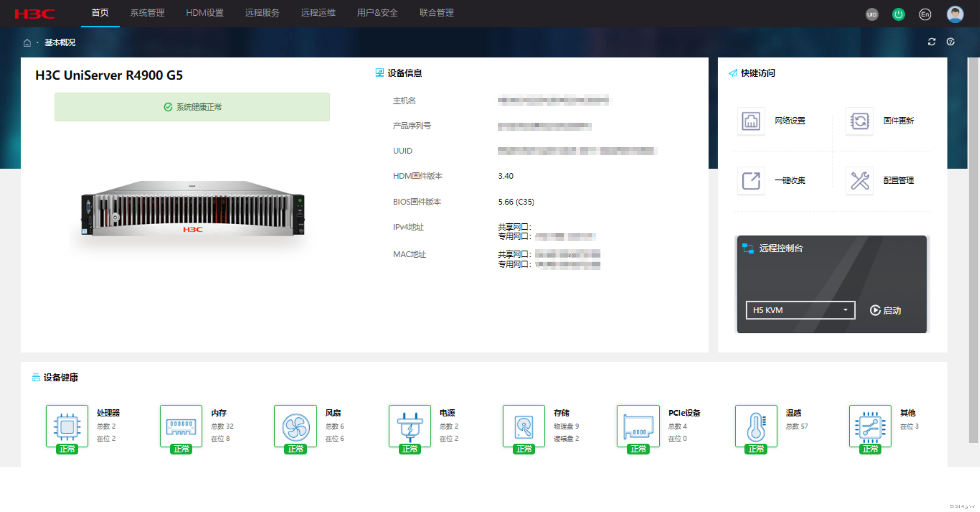This screenshot has height=512, width=980.
Task: Click the H3C logo
Action: tap(35, 14)
